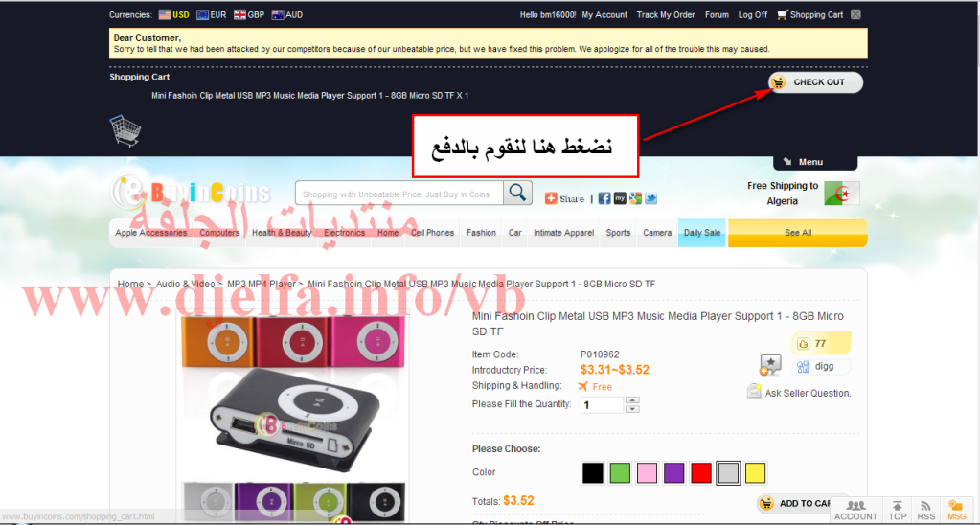Open Home category in the nav bar
The image size is (980, 525).
point(388,233)
